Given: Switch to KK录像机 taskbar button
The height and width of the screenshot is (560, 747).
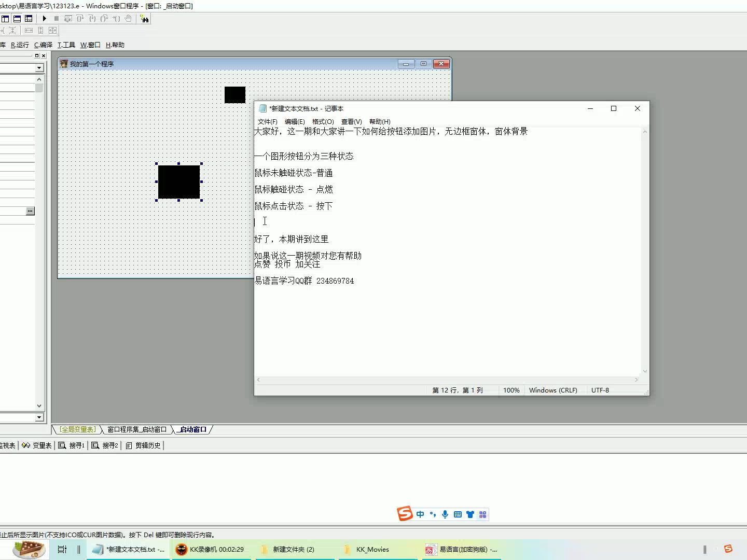Looking at the screenshot, I should pos(212,549).
